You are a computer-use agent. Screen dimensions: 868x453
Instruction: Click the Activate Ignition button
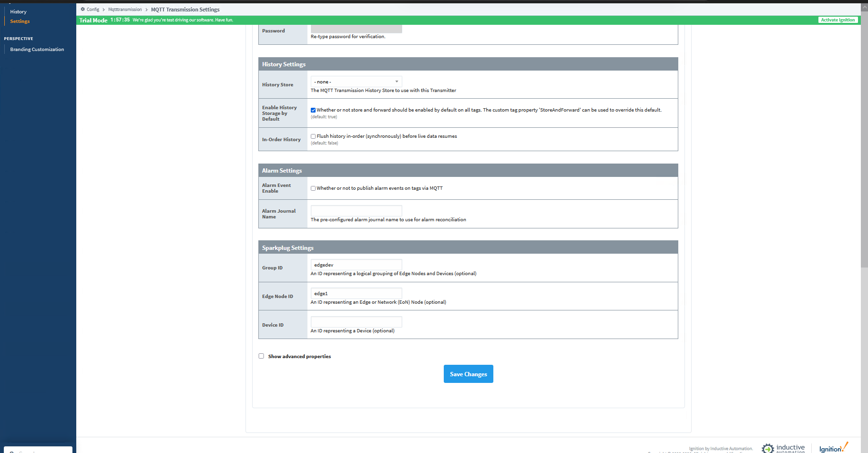pyautogui.click(x=838, y=20)
